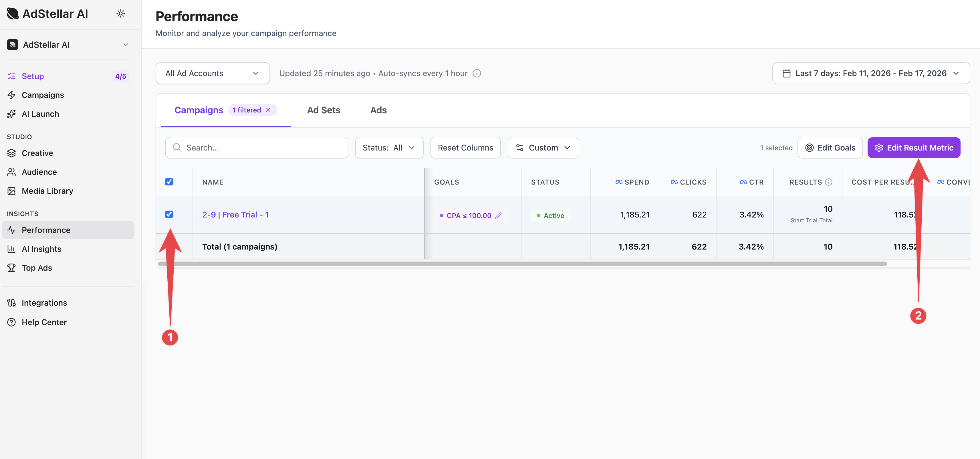Expand the Custom columns dropdown
The width and height of the screenshot is (980, 459).
(x=543, y=148)
